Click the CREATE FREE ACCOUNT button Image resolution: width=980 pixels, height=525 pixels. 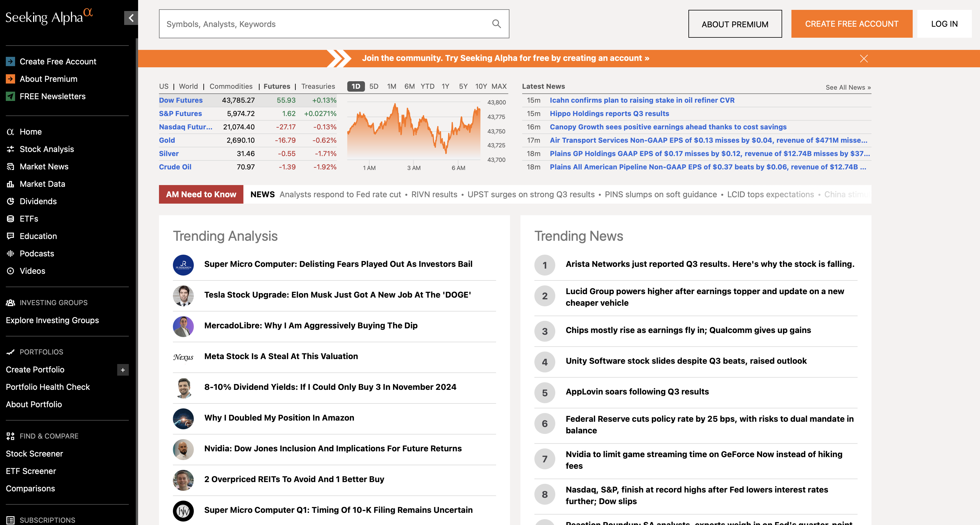tap(851, 24)
